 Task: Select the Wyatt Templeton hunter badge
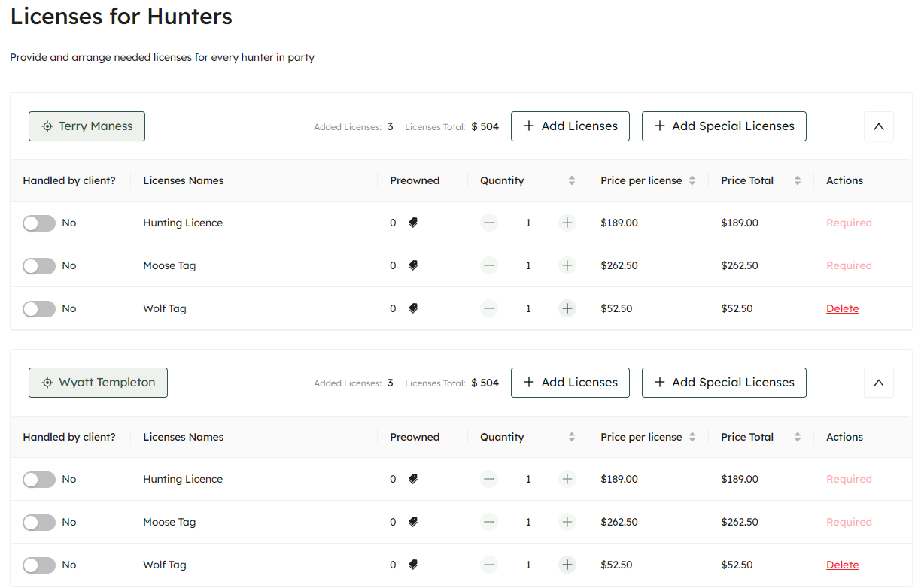click(x=98, y=383)
